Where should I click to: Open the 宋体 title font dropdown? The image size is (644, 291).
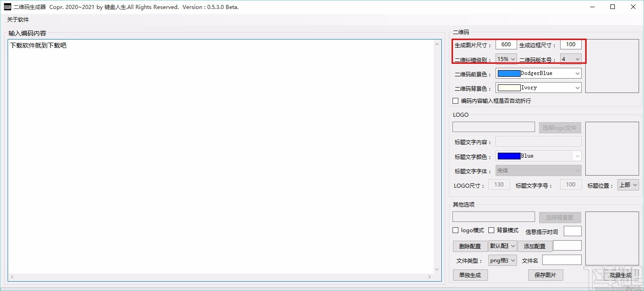click(538, 171)
